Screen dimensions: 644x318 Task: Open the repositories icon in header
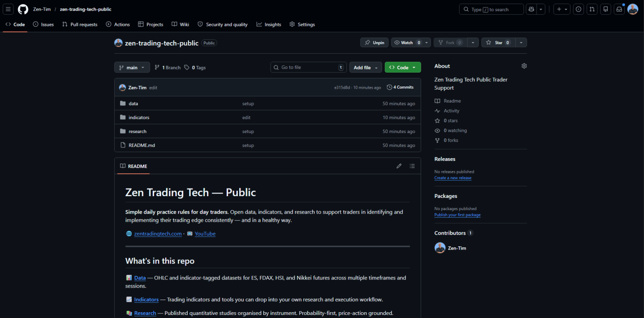click(x=605, y=9)
